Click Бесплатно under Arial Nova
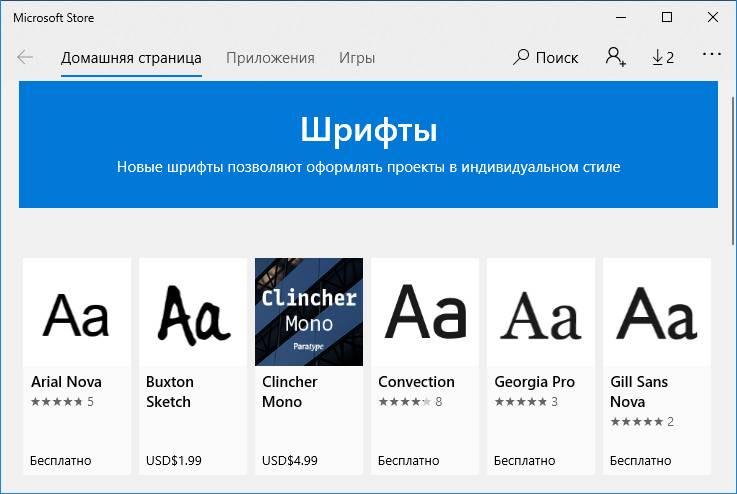Image resolution: width=737 pixels, height=494 pixels. click(x=61, y=461)
